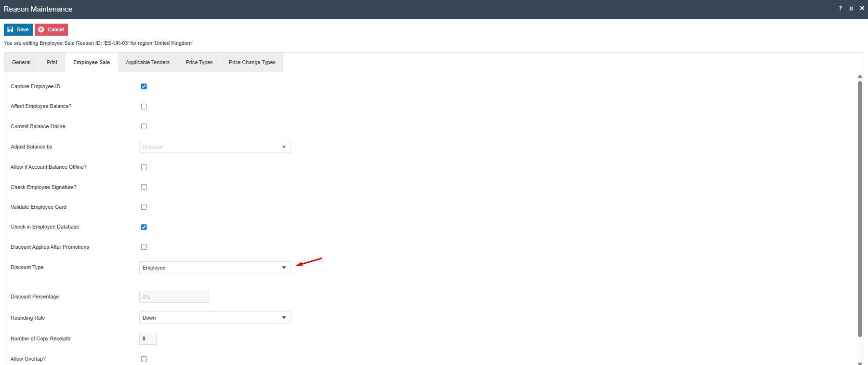Screen dimensions: 868x365
Task: Click the Save button
Action: pyautogui.click(x=18, y=29)
